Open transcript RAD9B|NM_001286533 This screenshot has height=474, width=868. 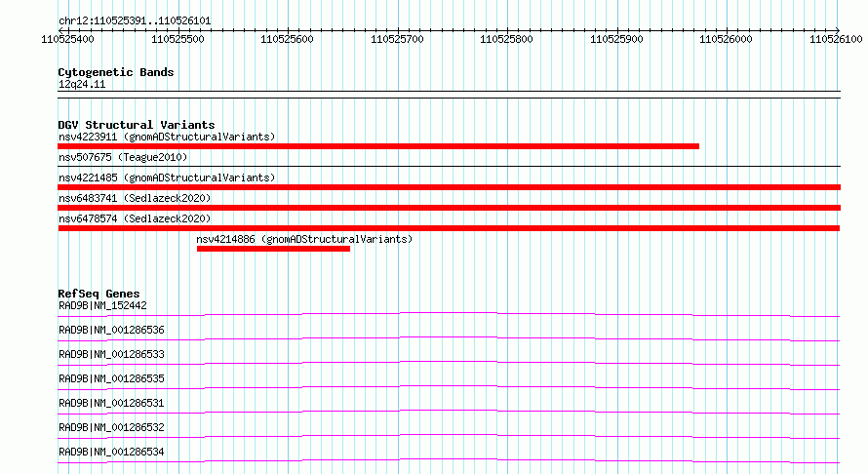pos(111,354)
